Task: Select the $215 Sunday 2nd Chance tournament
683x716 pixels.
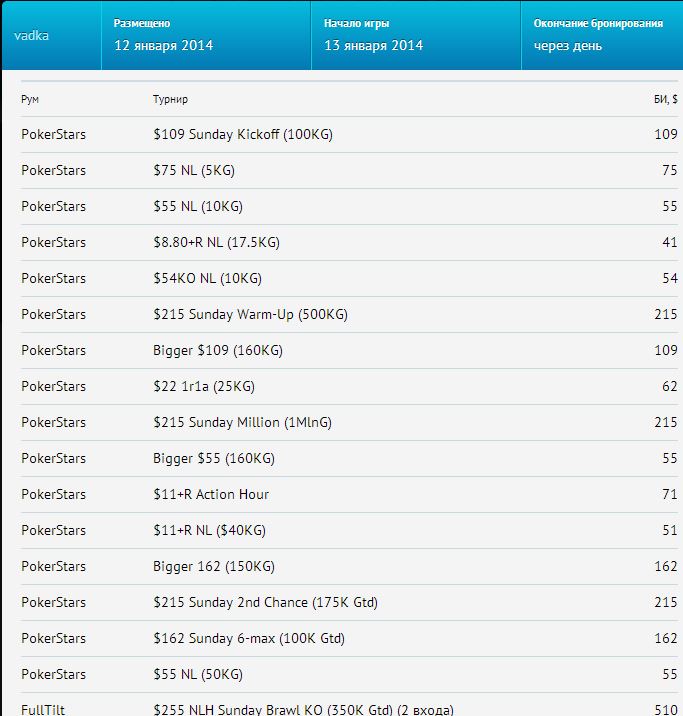Action: click(x=265, y=602)
